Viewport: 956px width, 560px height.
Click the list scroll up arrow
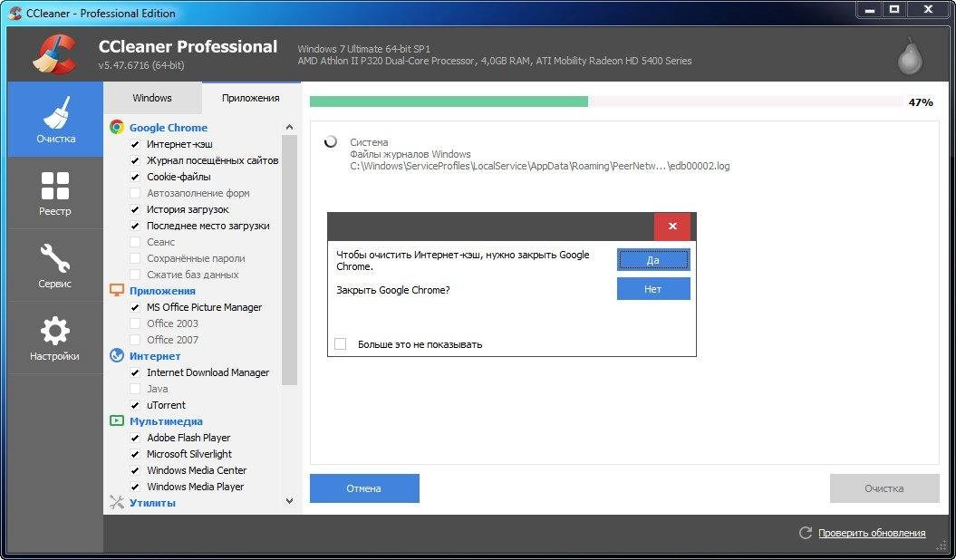(290, 127)
